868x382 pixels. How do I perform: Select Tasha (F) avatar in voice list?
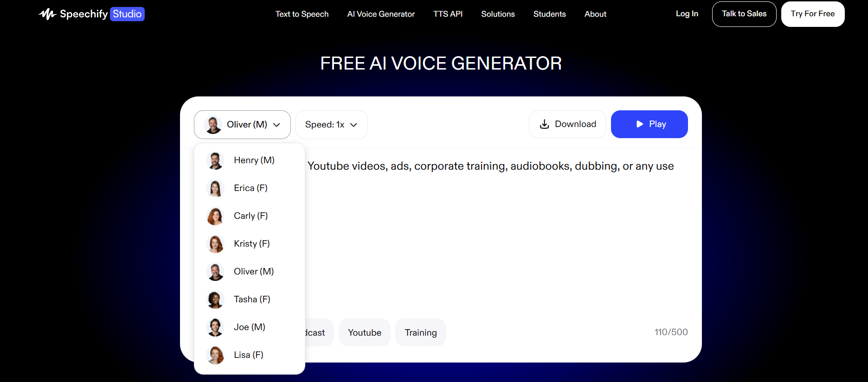point(215,299)
